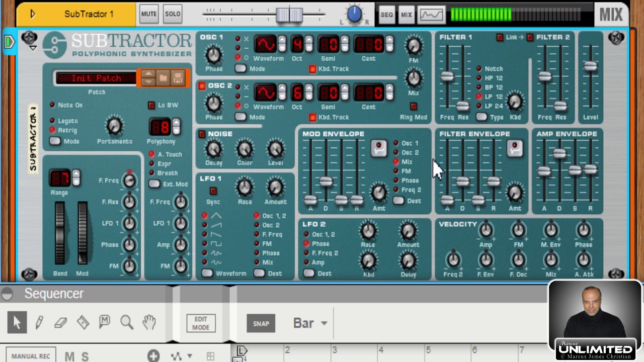Mute the SubTractor 1 track
Screen dimensions: 644x362
[x=149, y=14]
